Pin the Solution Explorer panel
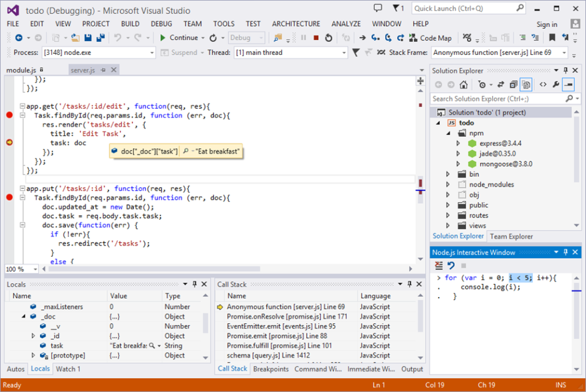586x392 pixels. [x=564, y=70]
